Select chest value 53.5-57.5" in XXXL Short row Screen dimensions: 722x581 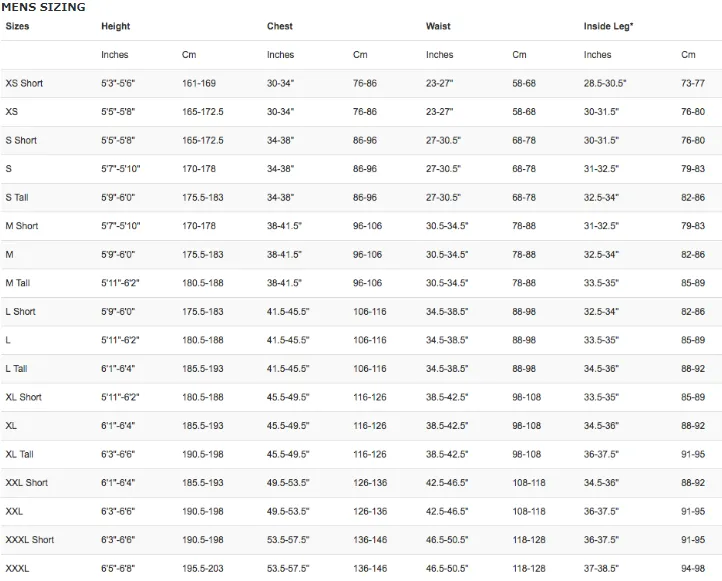coord(288,540)
